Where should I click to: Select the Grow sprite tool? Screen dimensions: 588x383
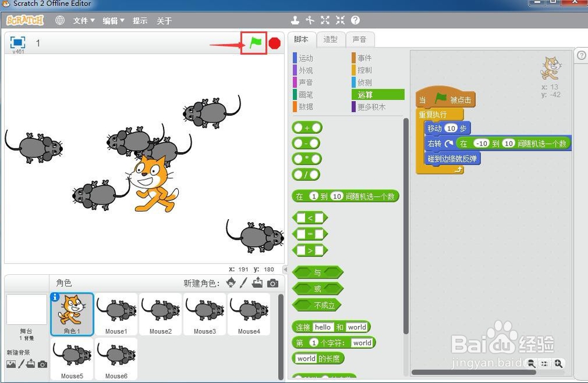click(x=325, y=20)
